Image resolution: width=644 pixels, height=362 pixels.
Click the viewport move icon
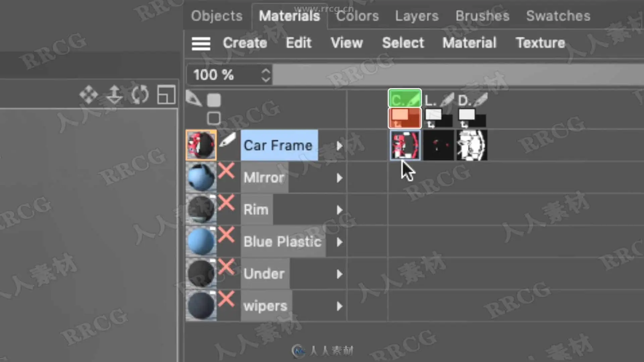89,95
